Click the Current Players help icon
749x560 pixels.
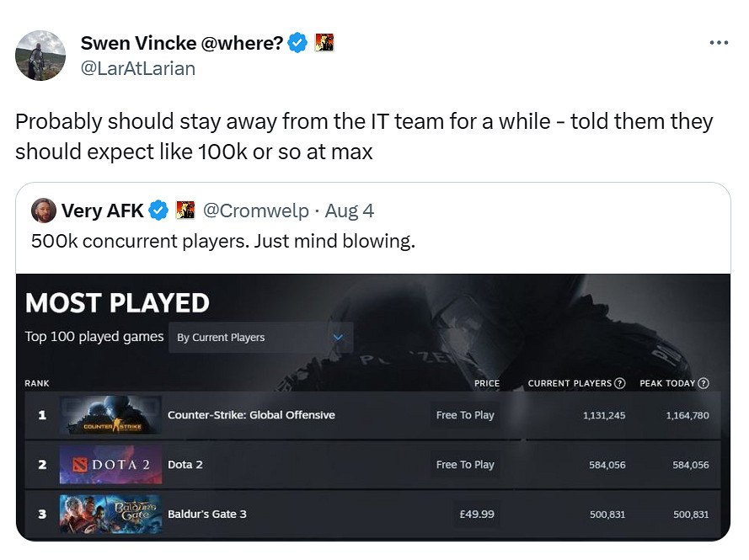pos(620,383)
